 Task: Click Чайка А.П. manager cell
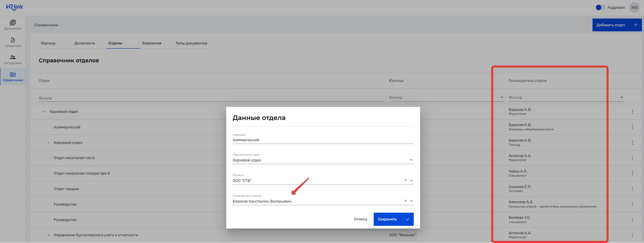click(518, 173)
